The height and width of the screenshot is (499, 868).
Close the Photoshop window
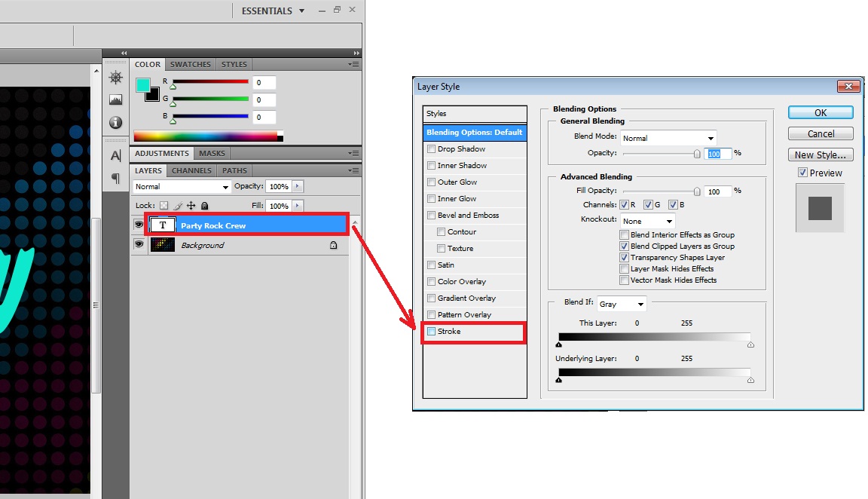click(x=352, y=9)
